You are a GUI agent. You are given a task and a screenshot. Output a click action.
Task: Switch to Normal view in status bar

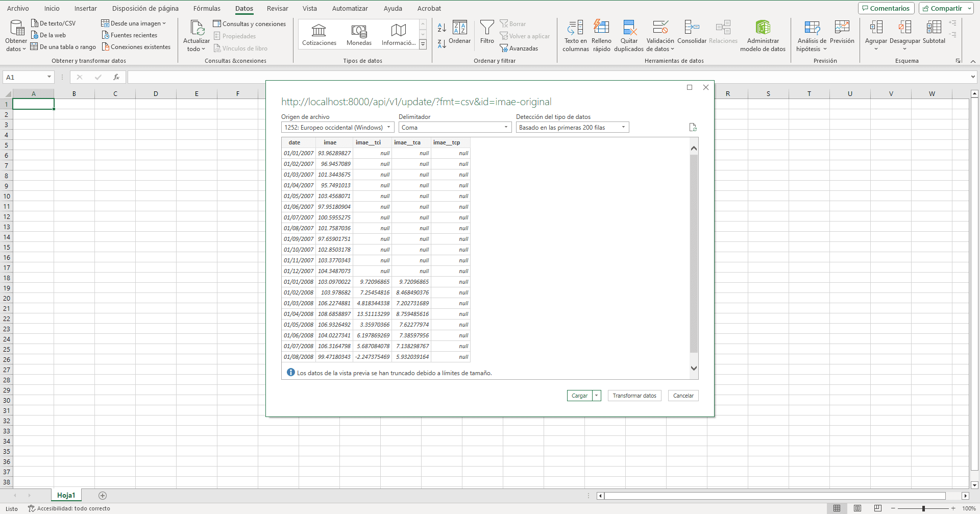pos(837,508)
